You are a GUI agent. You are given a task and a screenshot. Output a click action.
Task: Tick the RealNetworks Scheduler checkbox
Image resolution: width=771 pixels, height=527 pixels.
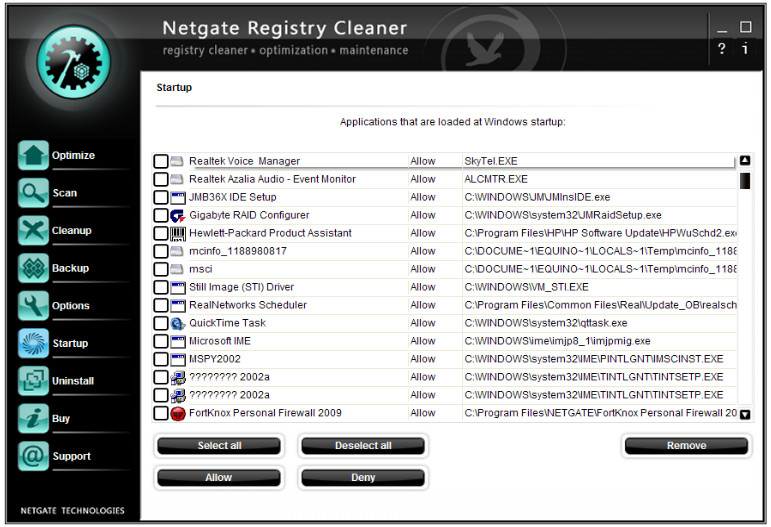click(161, 305)
